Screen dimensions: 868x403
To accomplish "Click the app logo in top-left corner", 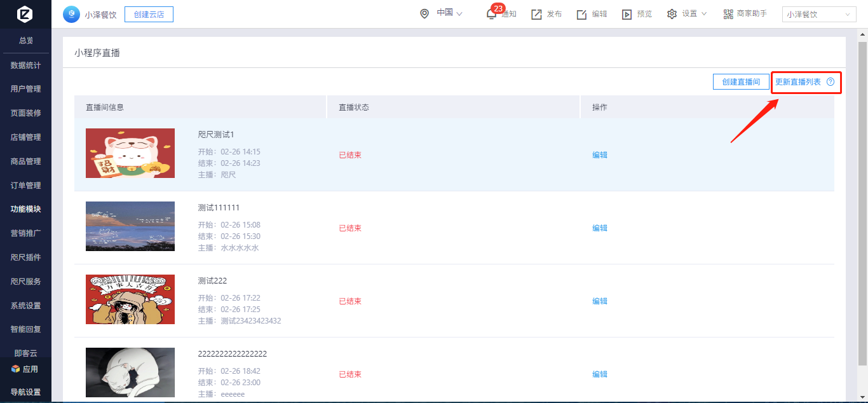I will click(x=25, y=14).
